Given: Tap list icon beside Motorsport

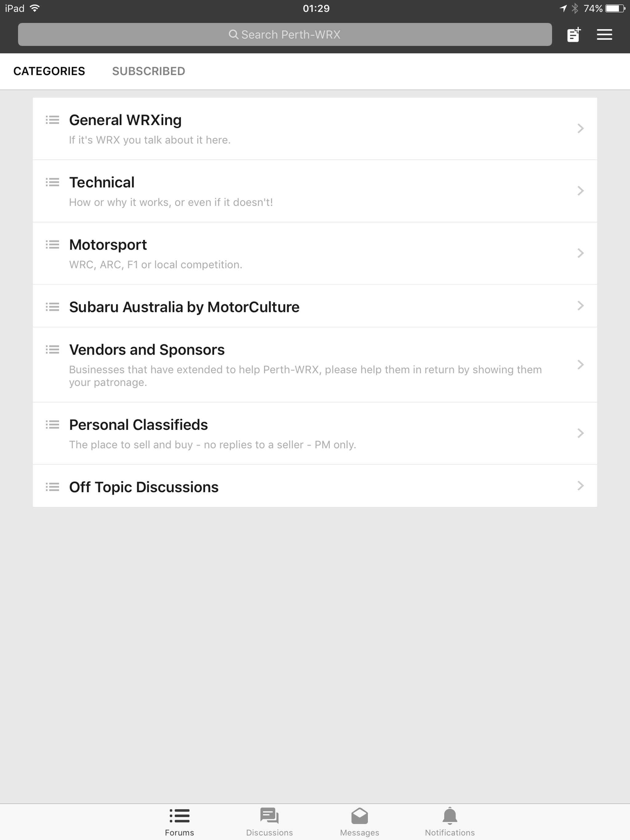Looking at the screenshot, I should click(x=52, y=244).
